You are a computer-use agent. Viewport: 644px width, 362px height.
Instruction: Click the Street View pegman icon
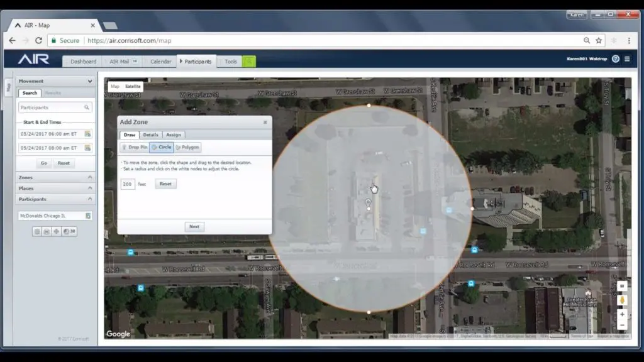click(622, 300)
